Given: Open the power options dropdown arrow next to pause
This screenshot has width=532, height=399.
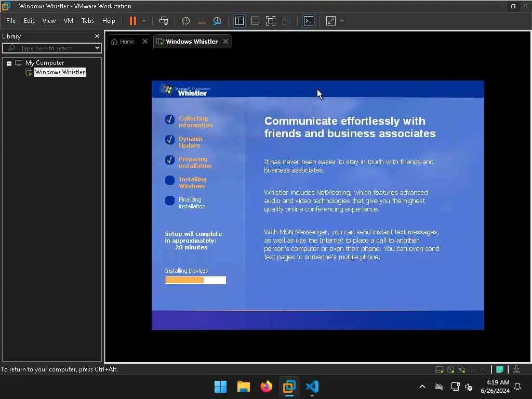Looking at the screenshot, I should point(144,21).
